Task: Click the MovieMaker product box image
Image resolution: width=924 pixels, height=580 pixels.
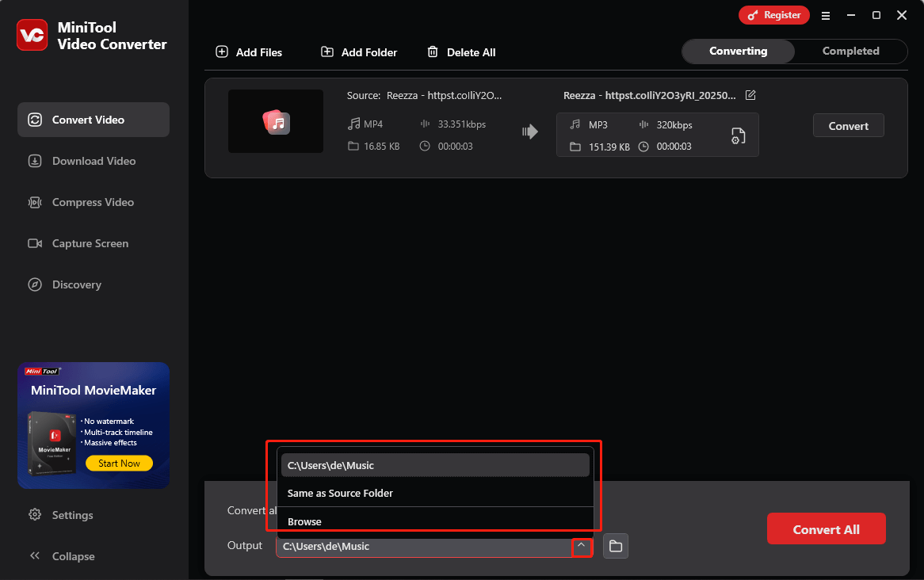Action: pyautogui.click(x=52, y=443)
